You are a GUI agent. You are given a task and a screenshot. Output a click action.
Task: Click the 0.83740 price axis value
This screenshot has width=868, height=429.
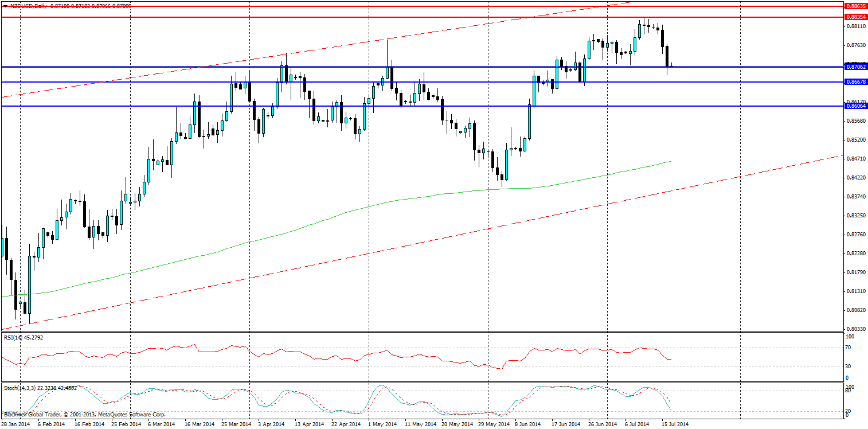pos(855,197)
